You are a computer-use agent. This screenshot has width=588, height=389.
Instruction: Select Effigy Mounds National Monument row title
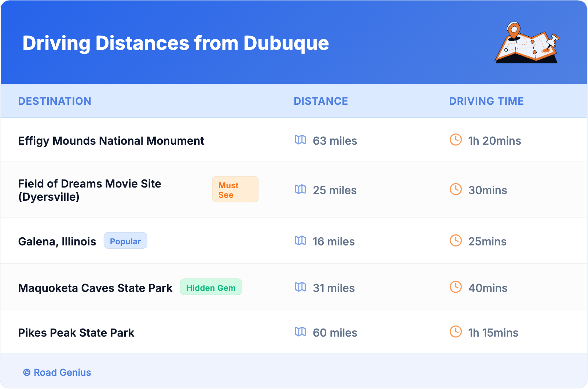click(111, 141)
